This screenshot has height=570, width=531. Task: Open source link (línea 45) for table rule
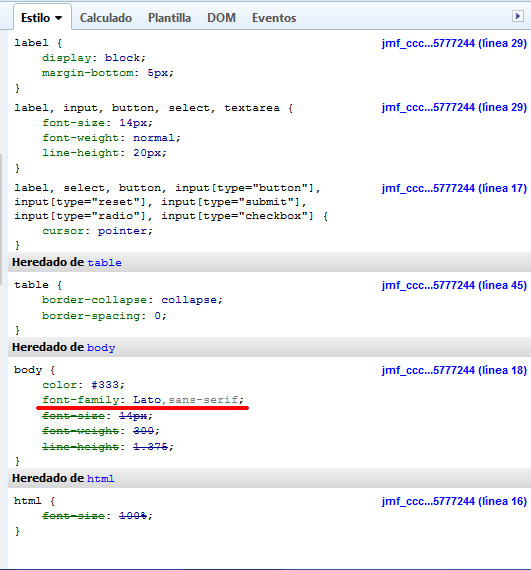coord(454,285)
